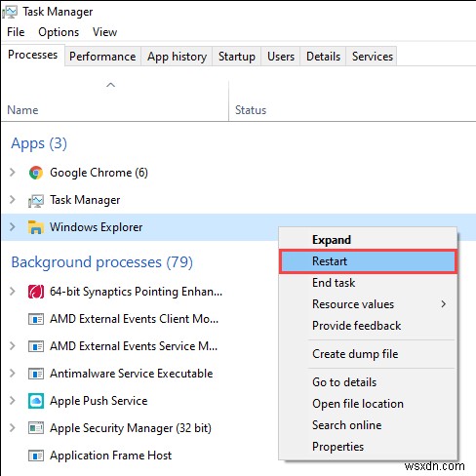Switch to the Startup tab

(237, 57)
